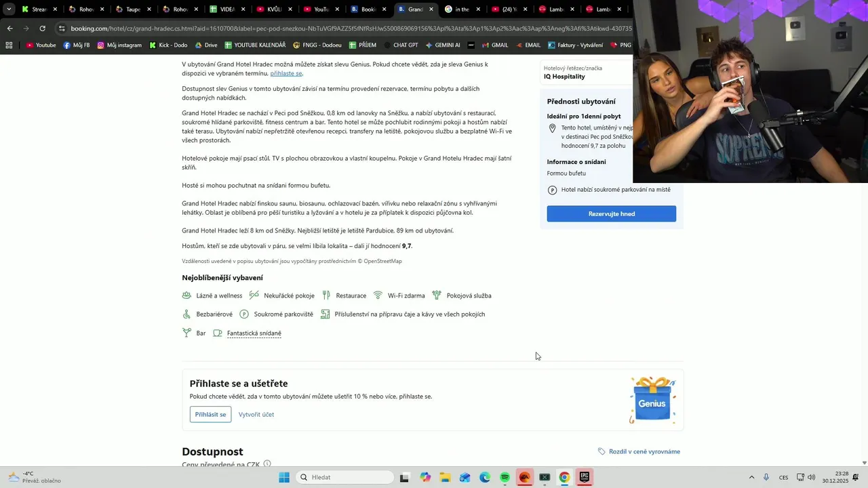Open File Explorer from the taskbar
The height and width of the screenshot is (488, 868).
(x=445, y=477)
